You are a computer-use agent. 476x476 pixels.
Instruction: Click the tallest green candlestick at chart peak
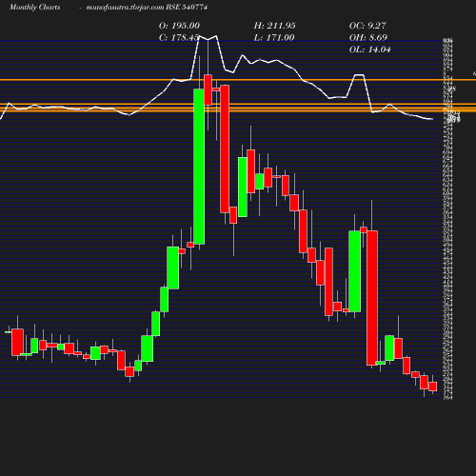pyautogui.click(x=199, y=167)
